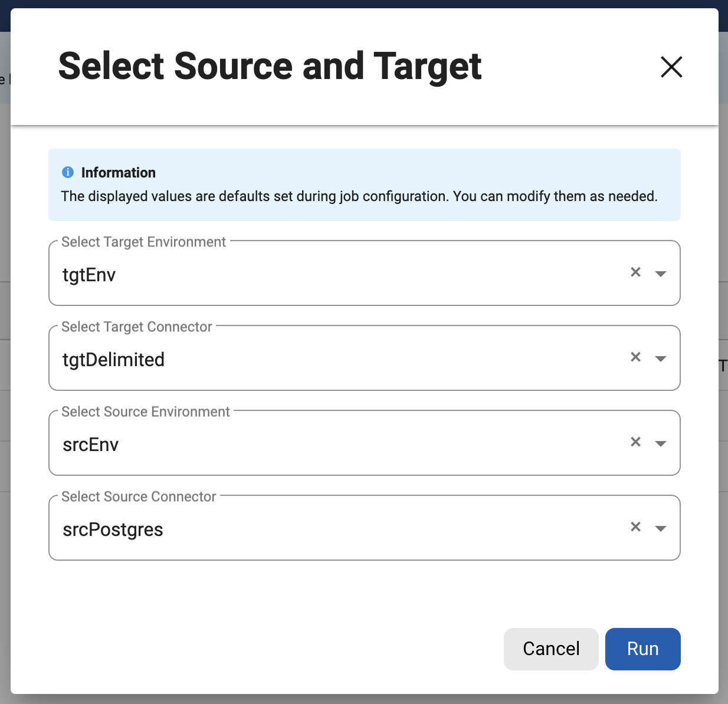Viewport: 728px width, 704px height.
Task: Expand the Source Environment dropdown arrow
Action: tap(661, 443)
